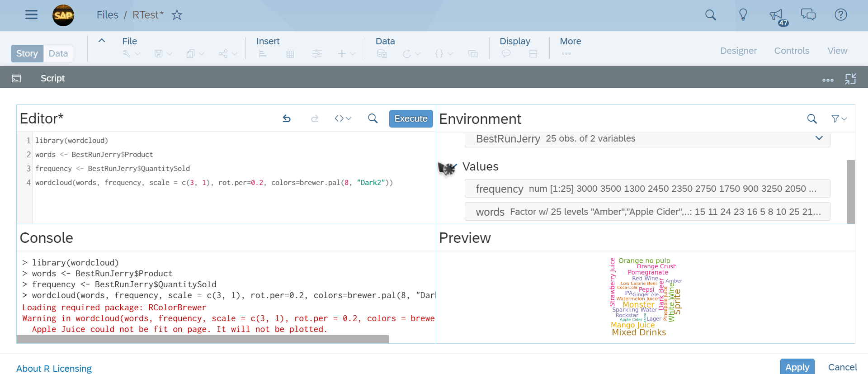Click the SAP logo
The width and height of the screenshot is (868, 374).
point(63,15)
